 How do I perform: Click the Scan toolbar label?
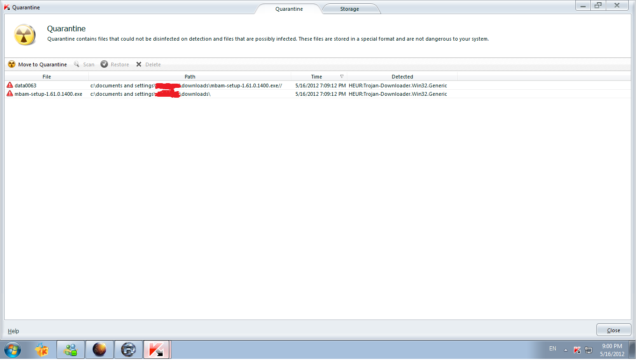[89, 64]
